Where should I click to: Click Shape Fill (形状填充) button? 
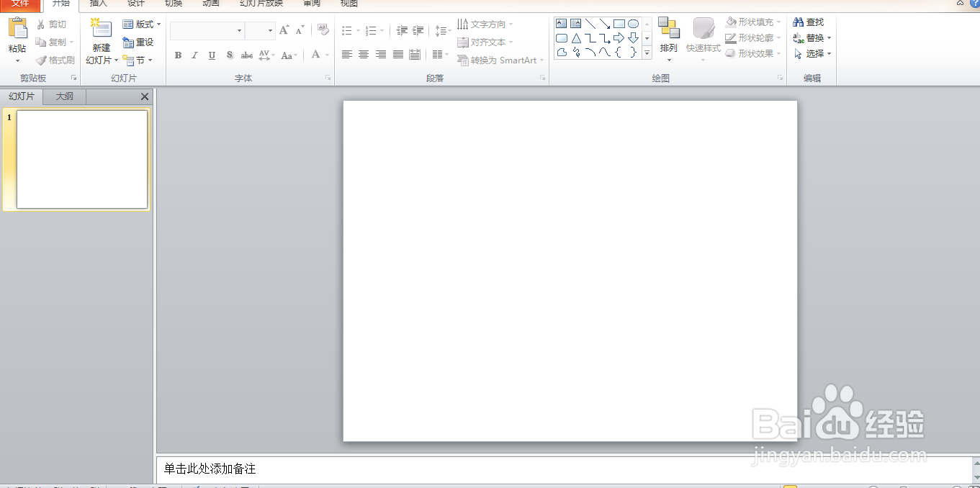(753, 22)
